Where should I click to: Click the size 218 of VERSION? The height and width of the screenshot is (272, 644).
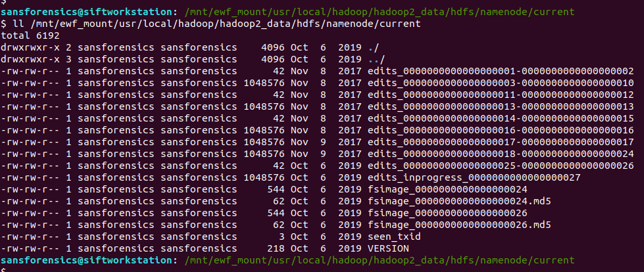(276, 248)
